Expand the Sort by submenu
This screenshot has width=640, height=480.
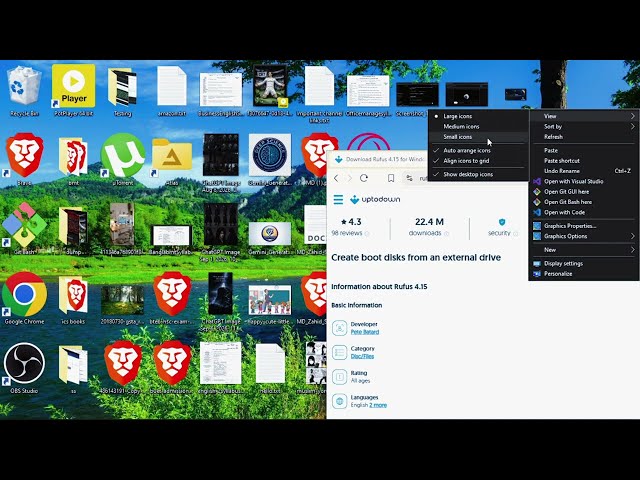(584, 127)
